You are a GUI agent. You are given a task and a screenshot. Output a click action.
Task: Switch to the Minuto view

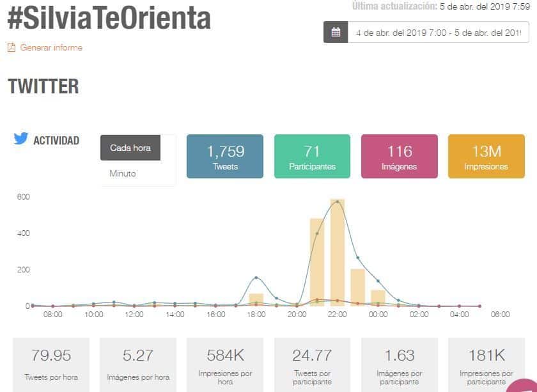click(x=123, y=173)
